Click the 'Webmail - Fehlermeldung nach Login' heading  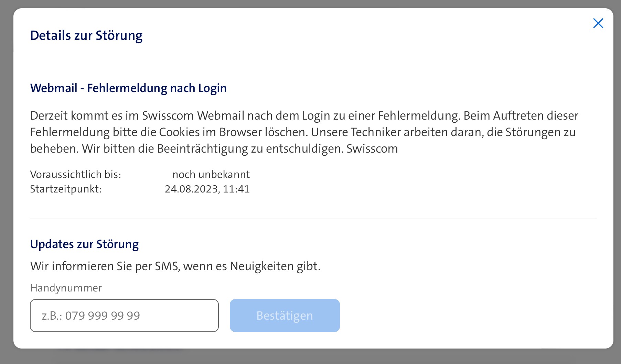click(x=128, y=88)
